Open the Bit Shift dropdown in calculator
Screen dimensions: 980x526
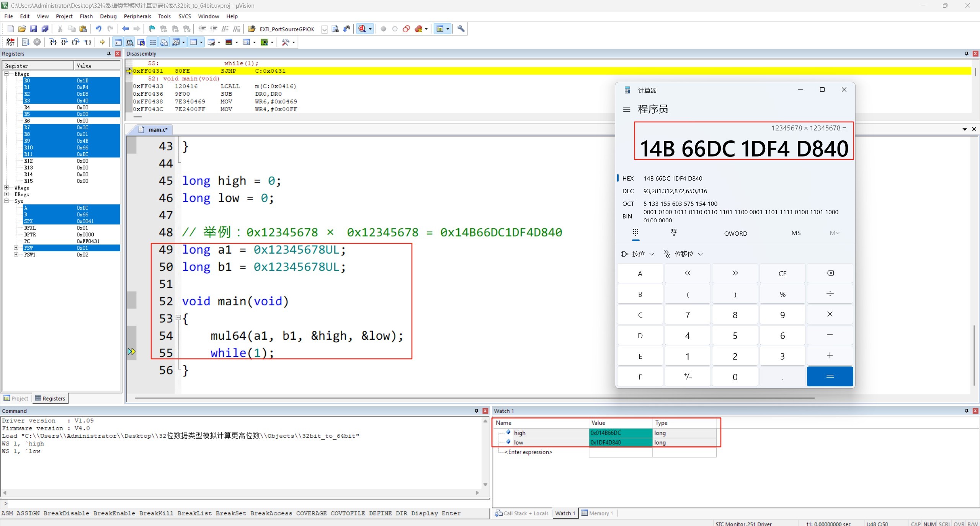pyautogui.click(x=683, y=254)
